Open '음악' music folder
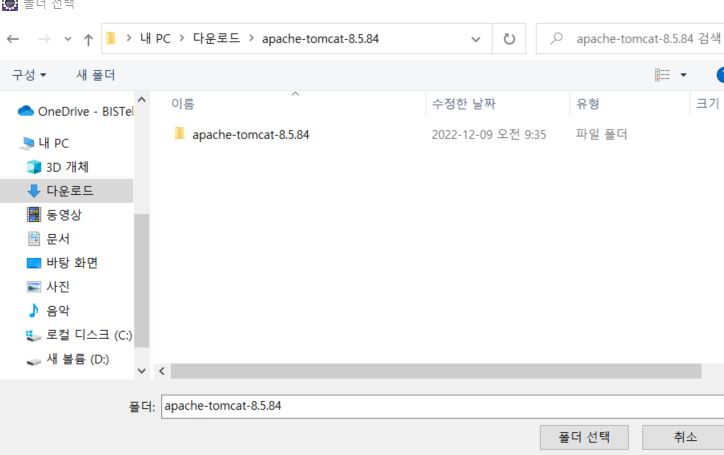 58,311
